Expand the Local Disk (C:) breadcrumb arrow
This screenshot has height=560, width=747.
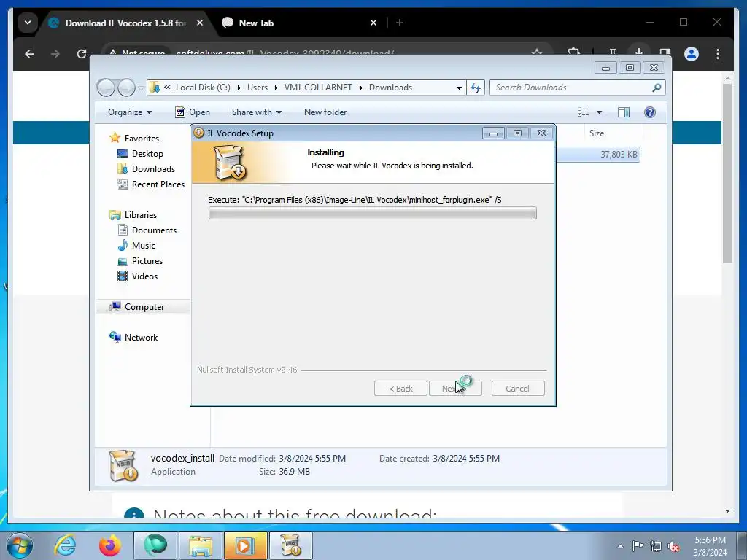pos(239,87)
